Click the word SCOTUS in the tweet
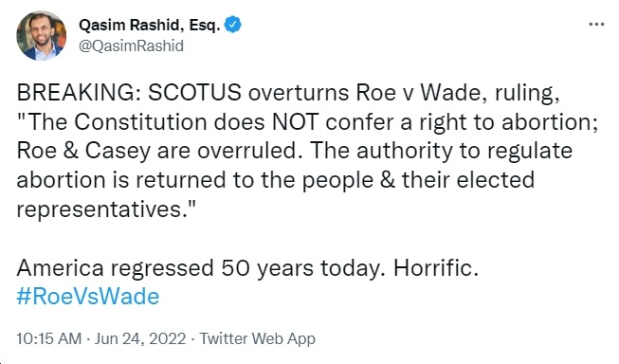619x364 pixels. pos(194,93)
